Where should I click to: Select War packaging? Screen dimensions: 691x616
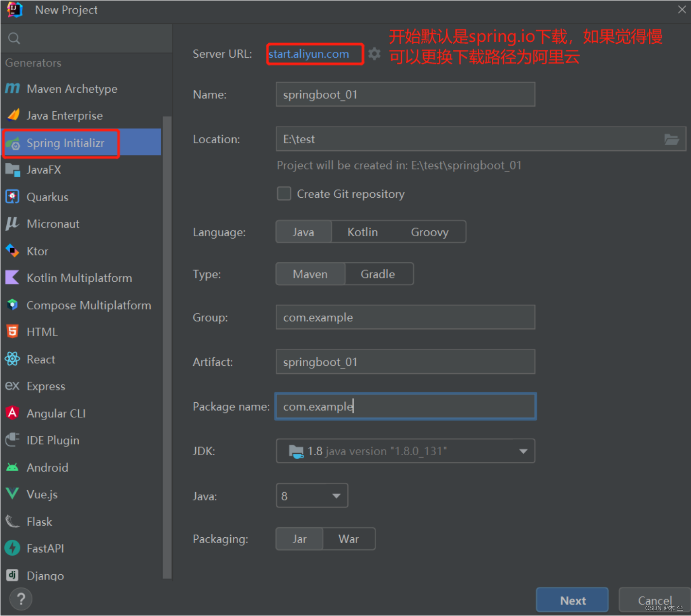(x=349, y=539)
